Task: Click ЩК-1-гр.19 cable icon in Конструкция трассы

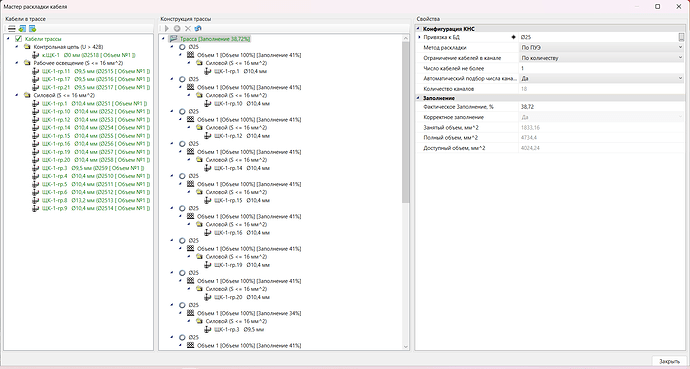Action: tap(208, 265)
